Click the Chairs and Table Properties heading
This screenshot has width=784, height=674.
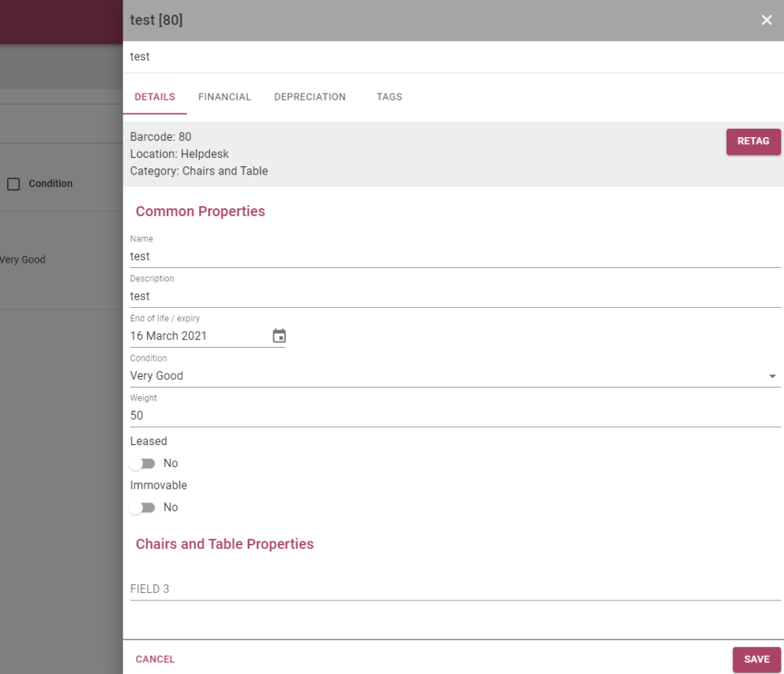[224, 544]
